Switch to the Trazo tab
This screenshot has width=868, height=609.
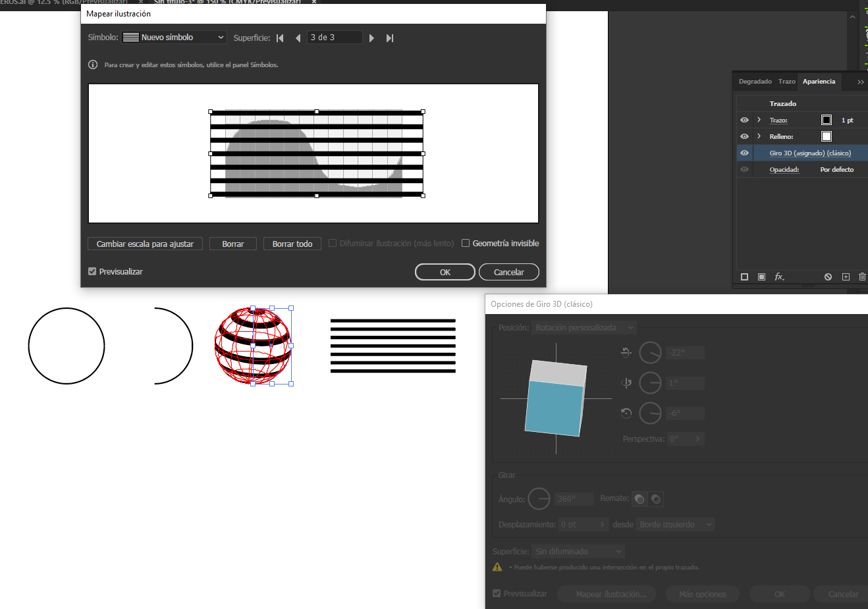786,82
